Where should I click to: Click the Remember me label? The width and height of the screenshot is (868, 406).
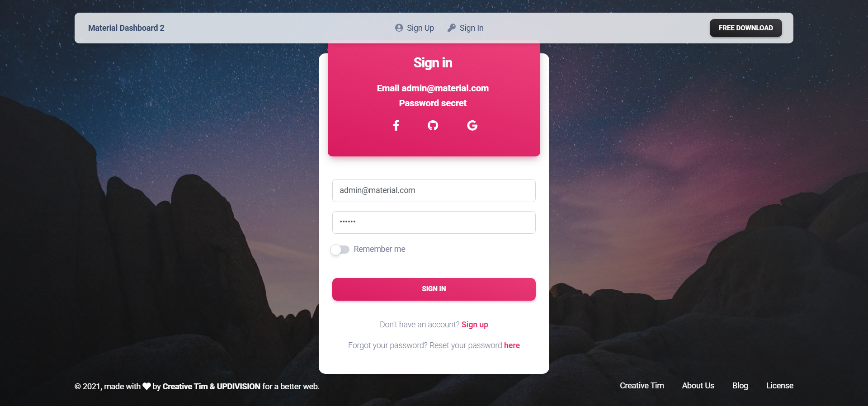point(379,249)
